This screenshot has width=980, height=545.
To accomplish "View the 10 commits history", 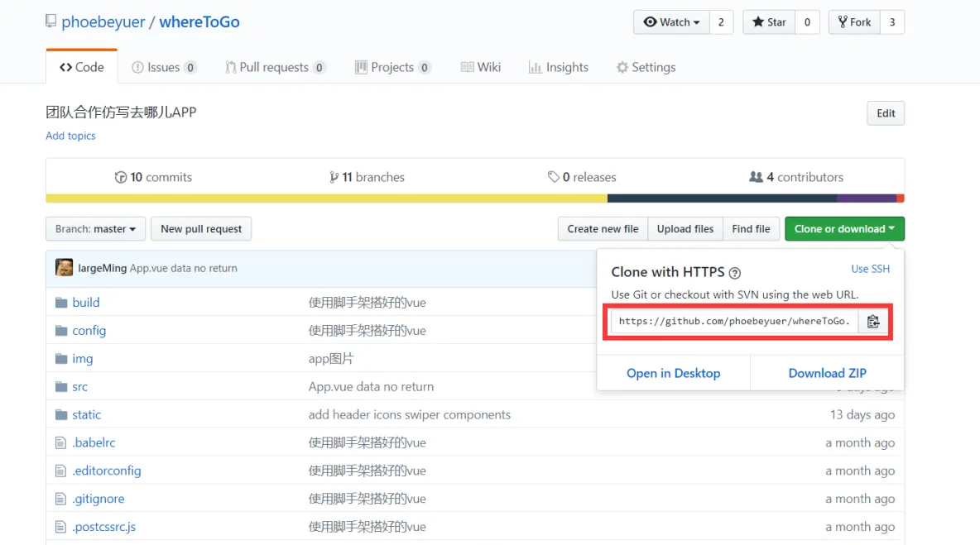I will pyautogui.click(x=153, y=177).
